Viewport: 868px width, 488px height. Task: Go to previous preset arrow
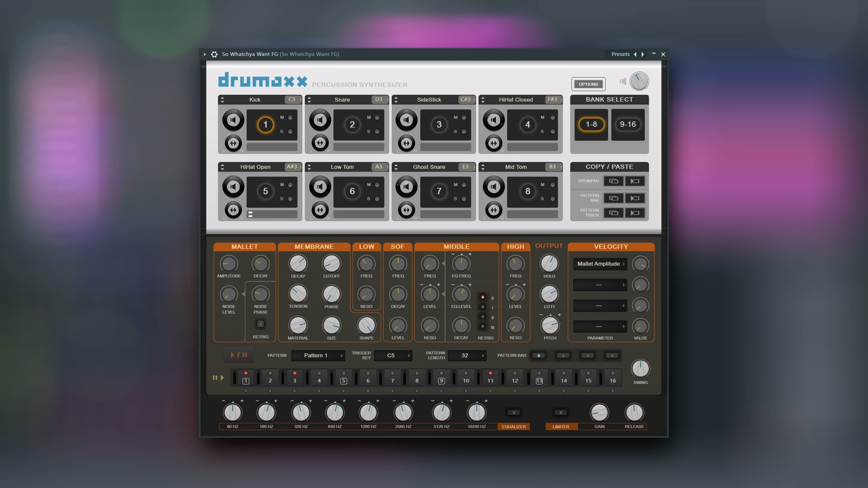[x=635, y=54]
